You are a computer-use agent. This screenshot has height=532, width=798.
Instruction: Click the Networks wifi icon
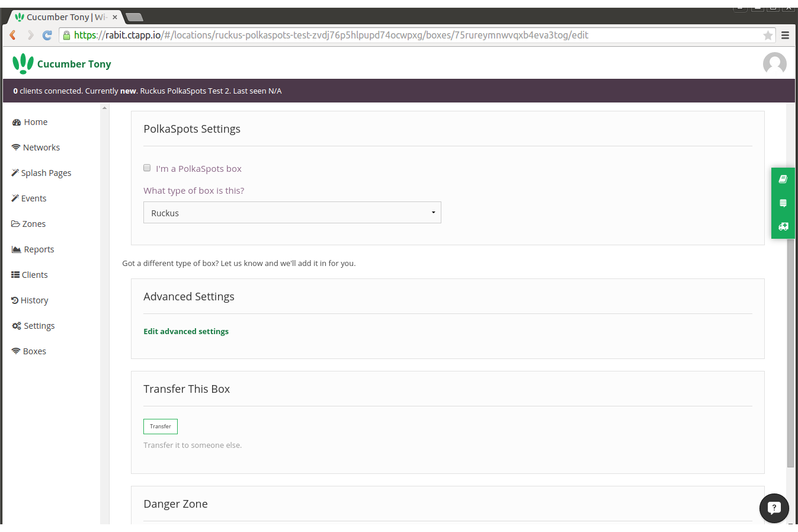click(x=16, y=148)
